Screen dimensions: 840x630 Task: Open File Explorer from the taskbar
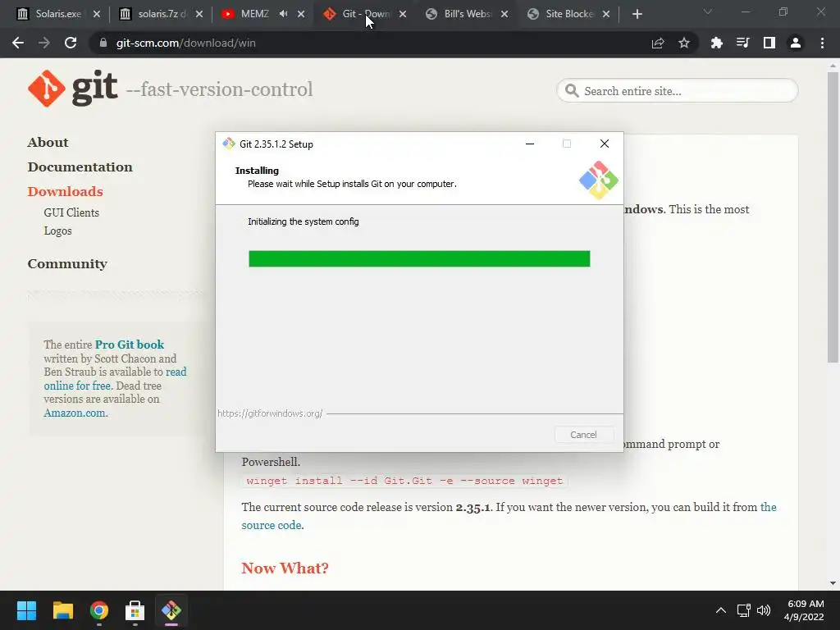pyautogui.click(x=62, y=610)
